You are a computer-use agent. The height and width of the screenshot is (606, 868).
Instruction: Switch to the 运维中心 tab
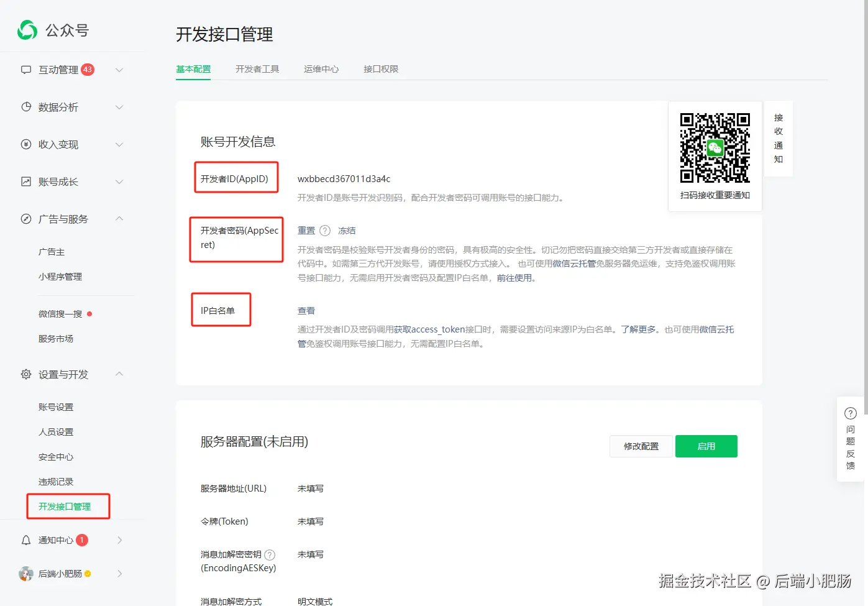pos(321,69)
